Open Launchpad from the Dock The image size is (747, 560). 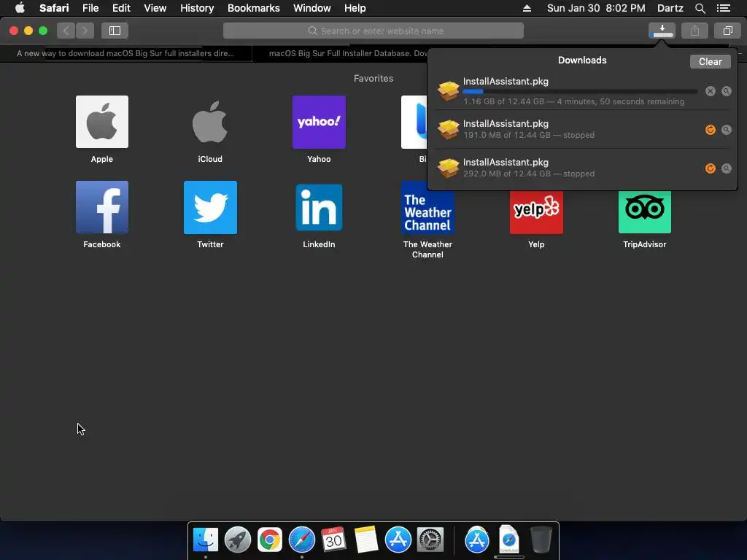tap(238, 540)
